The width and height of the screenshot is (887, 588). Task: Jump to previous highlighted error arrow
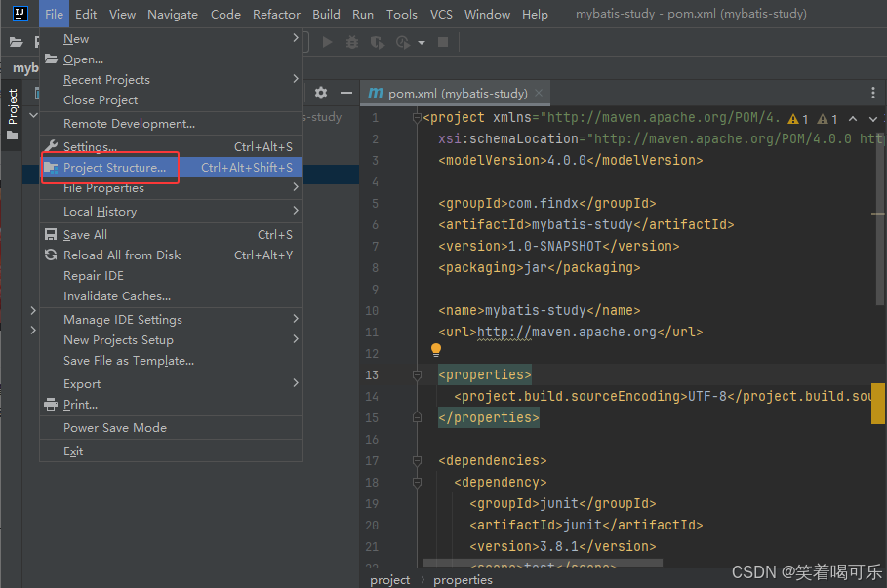pos(853,119)
